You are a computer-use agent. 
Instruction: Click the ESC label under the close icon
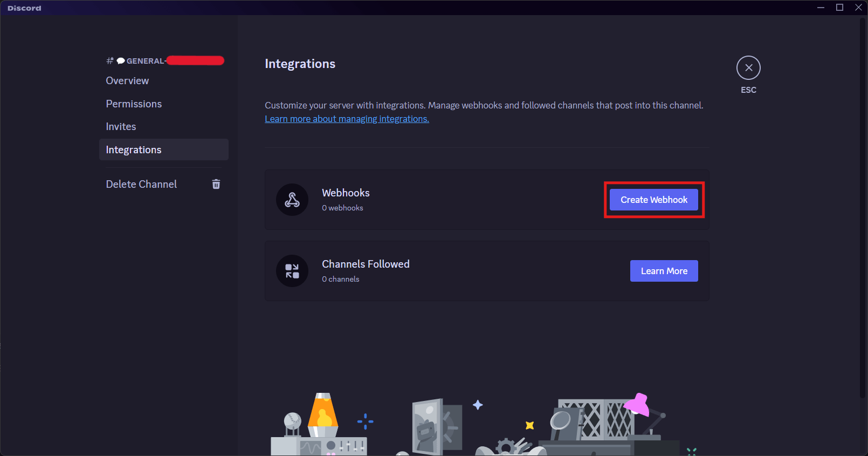pyautogui.click(x=748, y=90)
